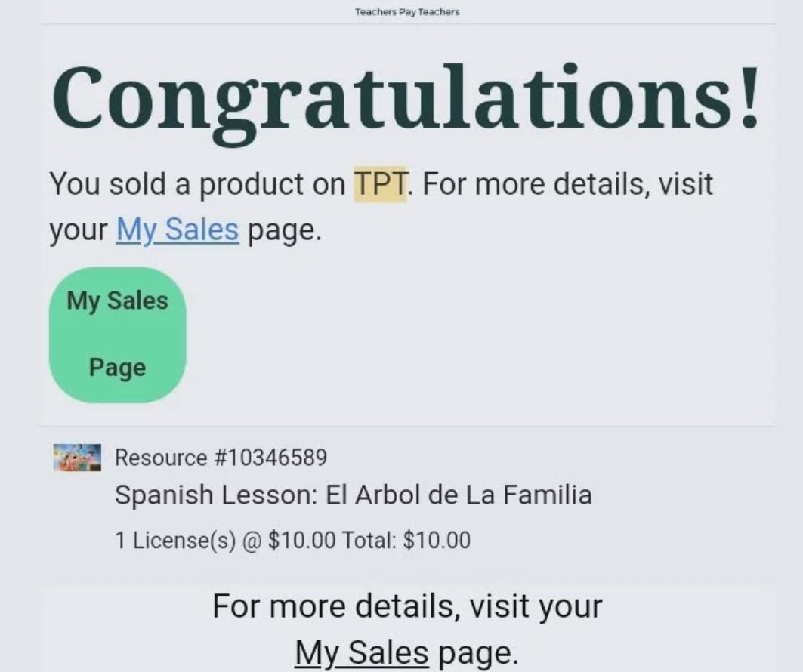
Task: Click "El Arbol de La Familia" in the resource title
Action: point(459,495)
